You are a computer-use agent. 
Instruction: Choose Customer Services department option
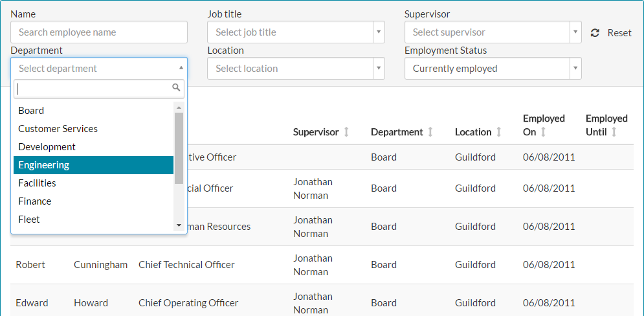(x=93, y=129)
